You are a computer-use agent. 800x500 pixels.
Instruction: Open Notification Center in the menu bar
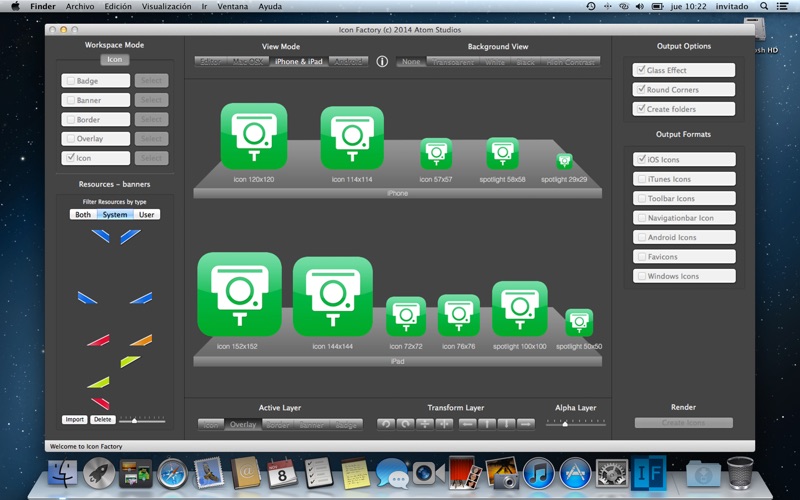[782, 6]
